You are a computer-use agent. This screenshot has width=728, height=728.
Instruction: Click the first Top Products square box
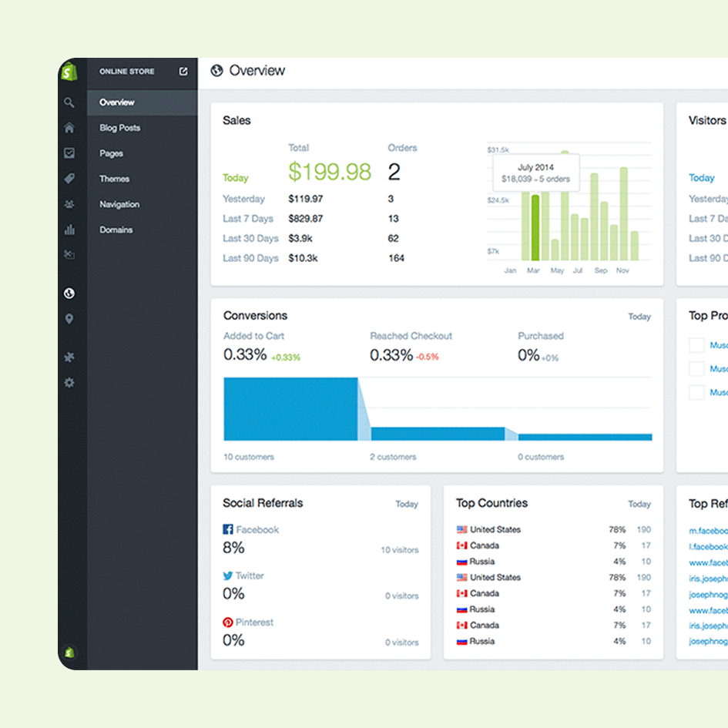pos(696,345)
